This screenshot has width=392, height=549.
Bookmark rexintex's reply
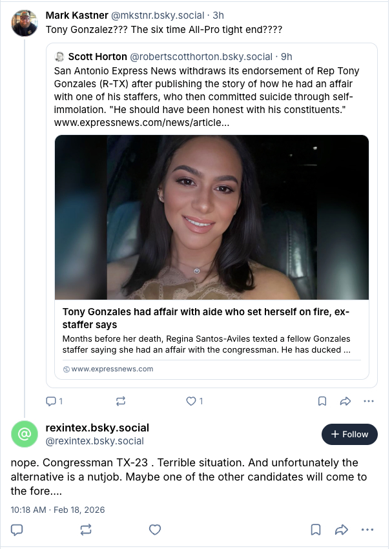(x=316, y=530)
